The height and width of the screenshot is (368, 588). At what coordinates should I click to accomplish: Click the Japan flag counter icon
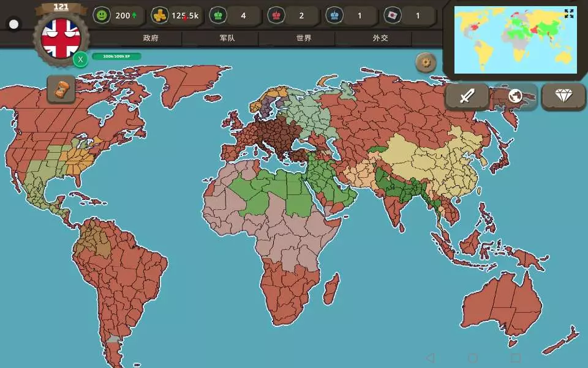pyautogui.click(x=392, y=16)
